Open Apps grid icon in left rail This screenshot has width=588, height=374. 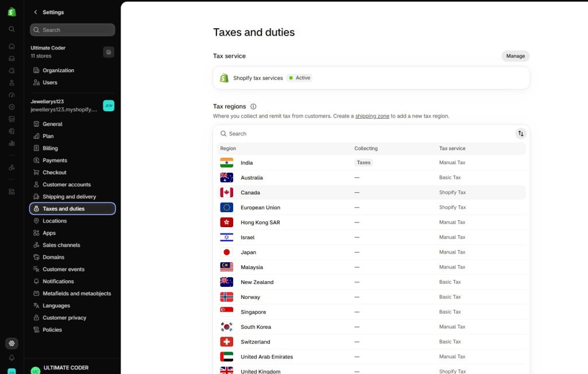tap(11, 192)
